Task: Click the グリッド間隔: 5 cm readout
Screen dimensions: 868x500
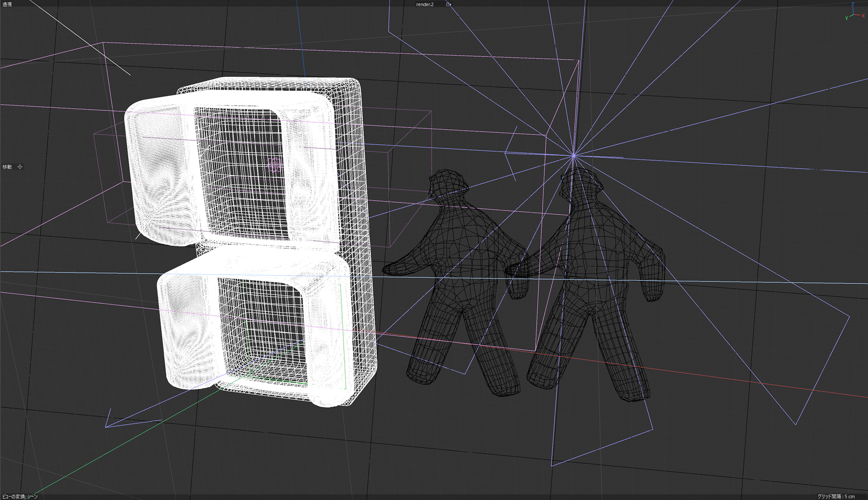Action: 835,496
